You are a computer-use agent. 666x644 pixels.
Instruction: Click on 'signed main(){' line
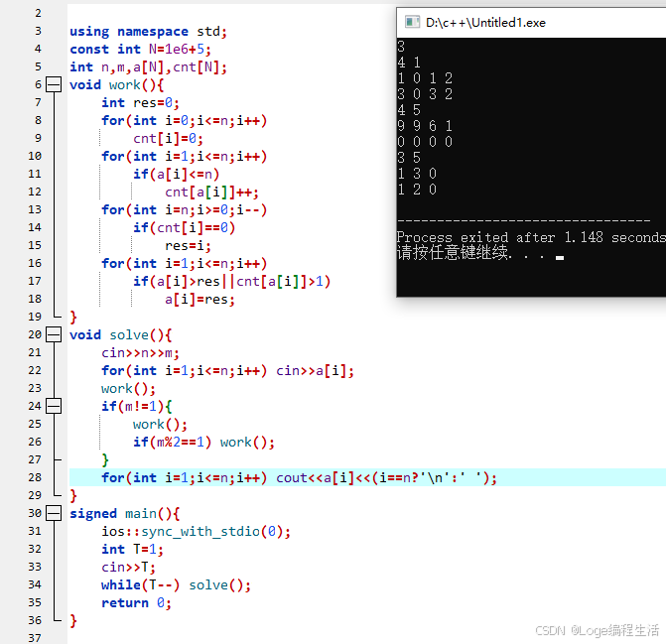(x=125, y=514)
